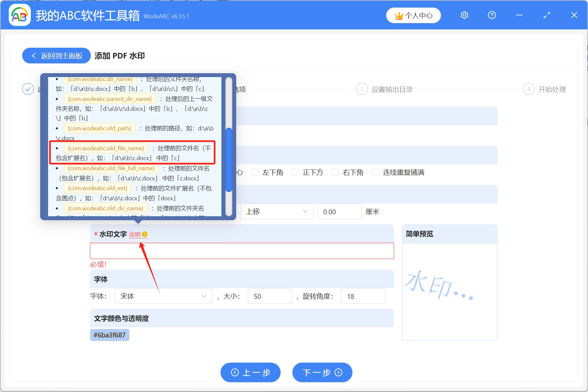
Task: Open help via question mark icon
Action: (x=492, y=15)
